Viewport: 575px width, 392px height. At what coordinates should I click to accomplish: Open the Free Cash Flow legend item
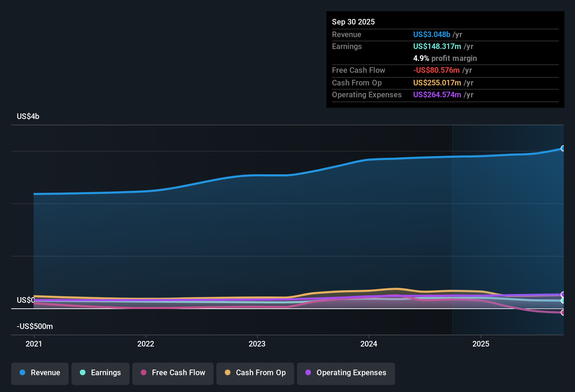173,373
